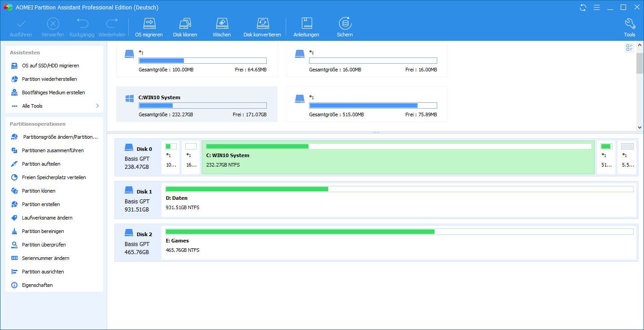Click the D: Daten usage bar
The height and width of the screenshot is (330, 644).
399,189
